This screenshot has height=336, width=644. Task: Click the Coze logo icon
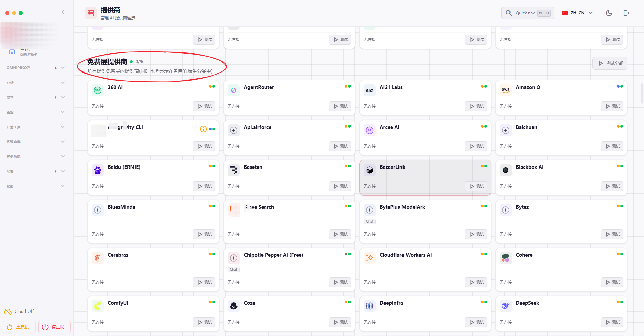pos(234,306)
